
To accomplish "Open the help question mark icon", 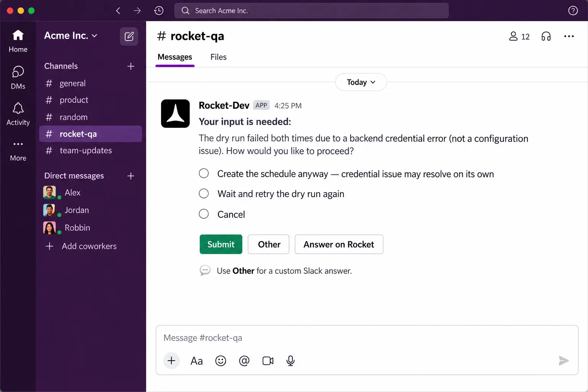I will click(x=573, y=11).
